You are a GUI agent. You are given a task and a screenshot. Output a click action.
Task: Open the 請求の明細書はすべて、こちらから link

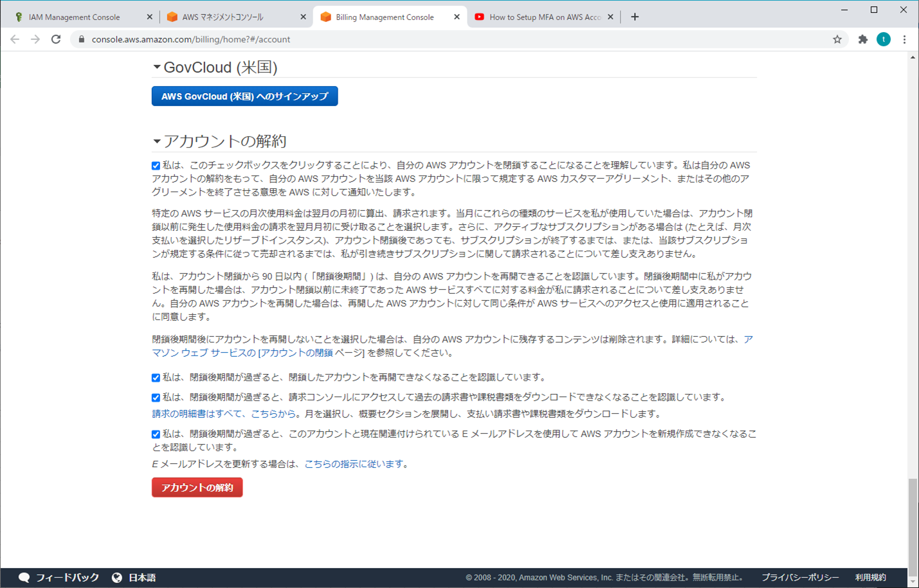pyautogui.click(x=224, y=414)
